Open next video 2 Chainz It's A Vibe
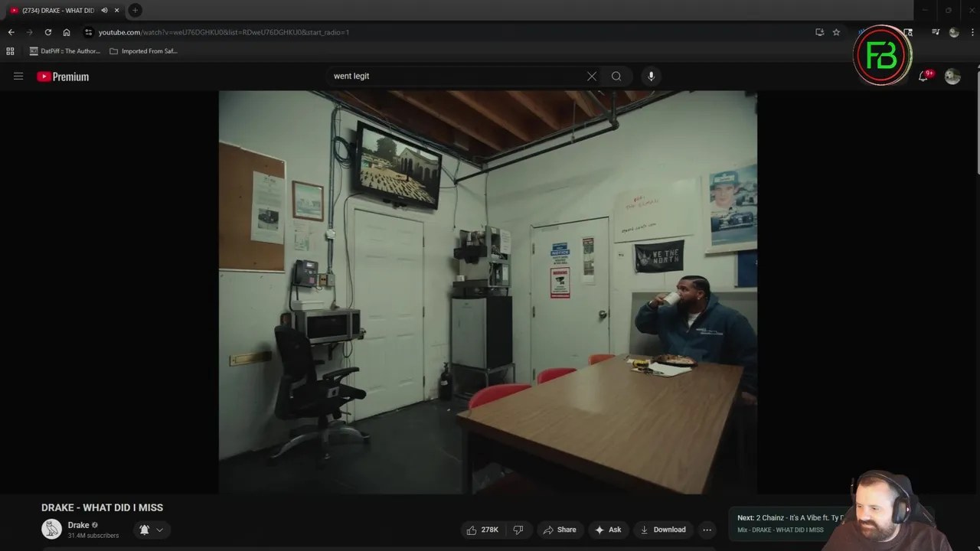 pyautogui.click(x=789, y=518)
